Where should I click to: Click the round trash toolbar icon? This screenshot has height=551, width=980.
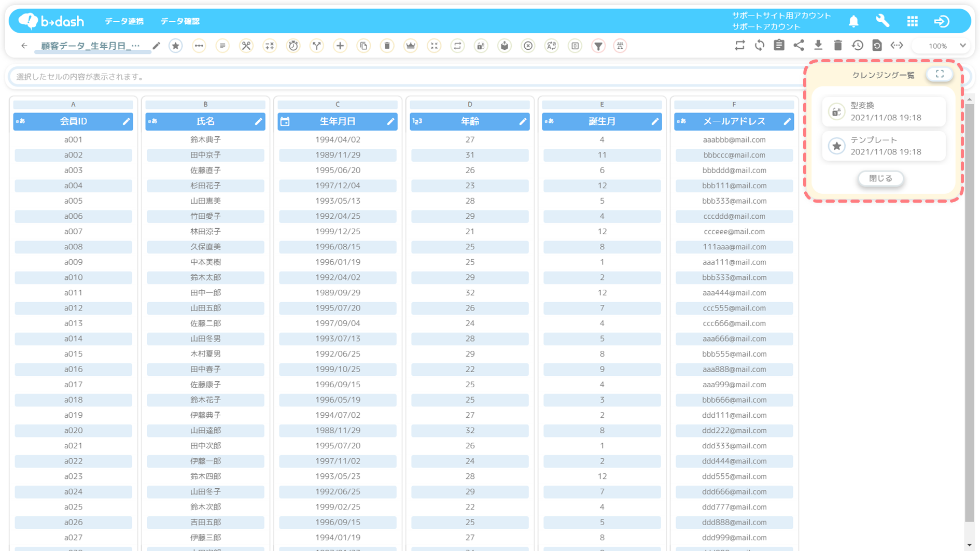point(387,46)
